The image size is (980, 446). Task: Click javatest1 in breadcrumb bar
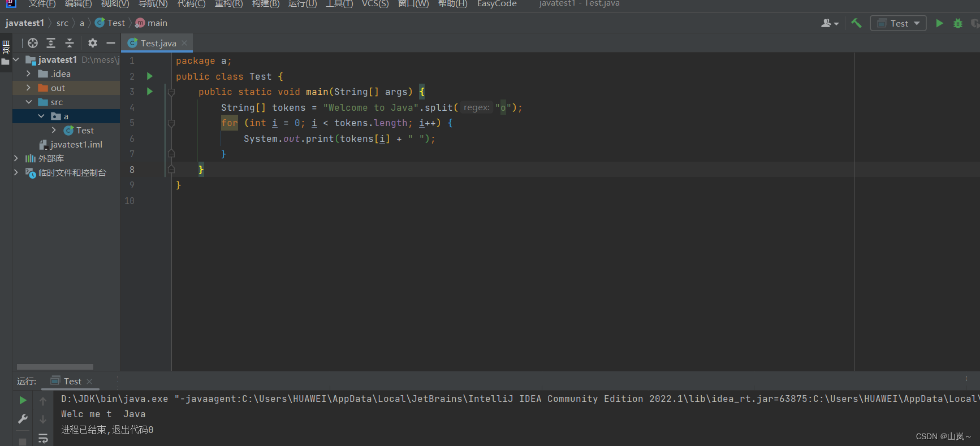coord(25,23)
